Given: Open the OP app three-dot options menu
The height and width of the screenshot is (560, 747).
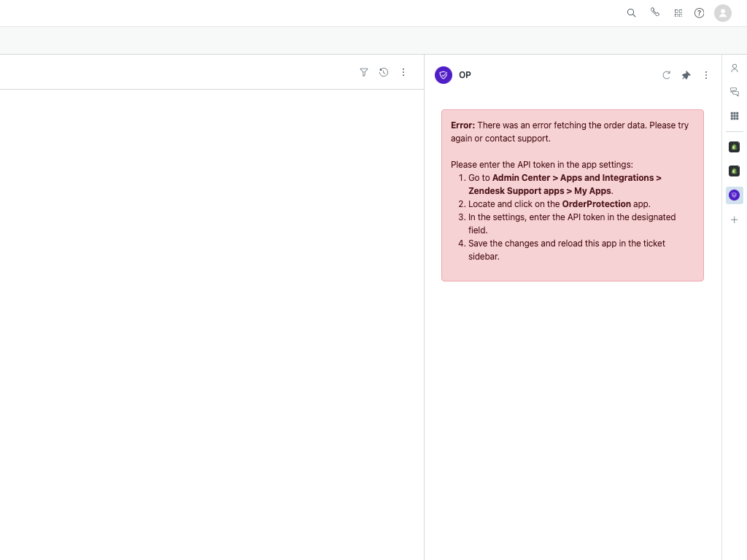Looking at the screenshot, I should point(706,75).
